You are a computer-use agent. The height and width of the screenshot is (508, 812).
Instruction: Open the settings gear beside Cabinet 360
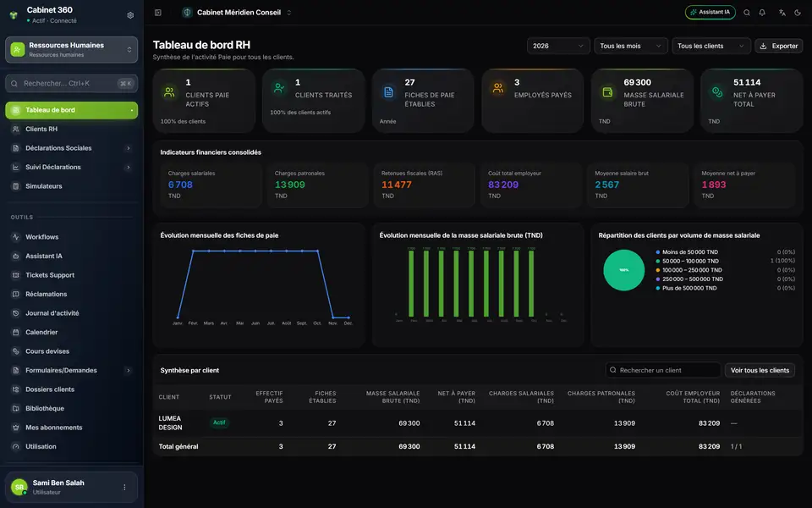[130, 15]
